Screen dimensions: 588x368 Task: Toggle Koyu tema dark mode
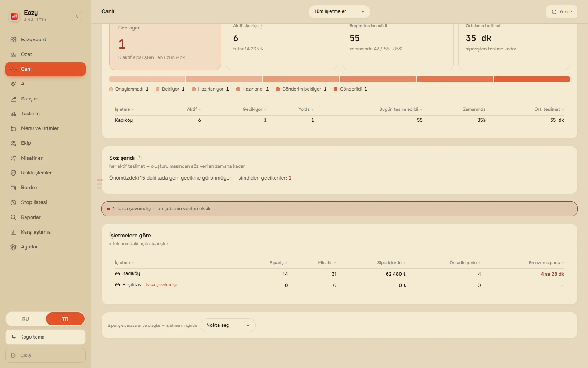(x=45, y=337)
